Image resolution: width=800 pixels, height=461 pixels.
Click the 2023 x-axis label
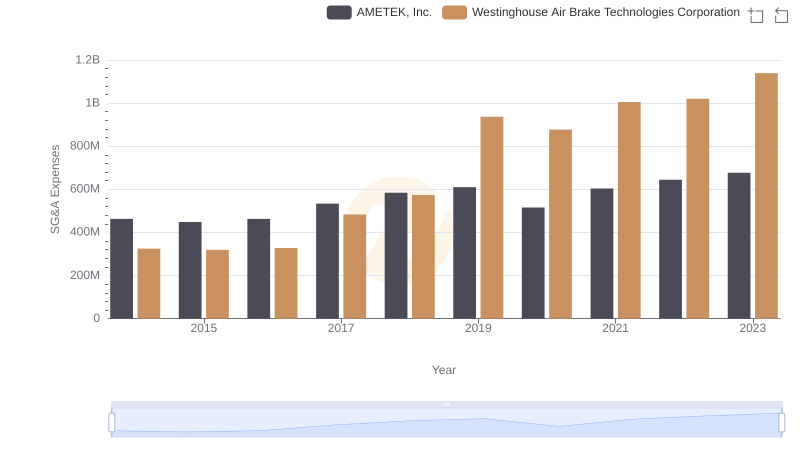(753, 328)
